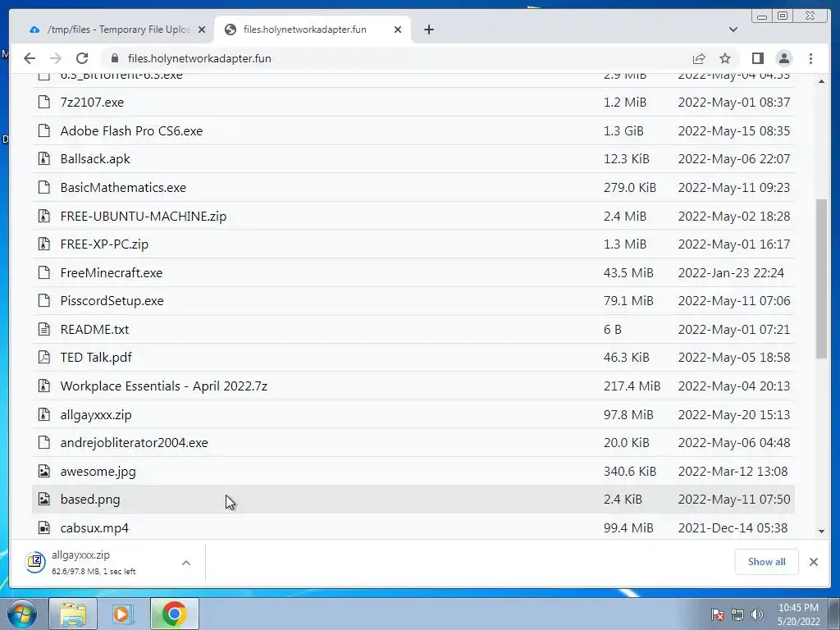Click FreeMinecraft.exe file name
The image size is (840, 630).
(111, 272)
